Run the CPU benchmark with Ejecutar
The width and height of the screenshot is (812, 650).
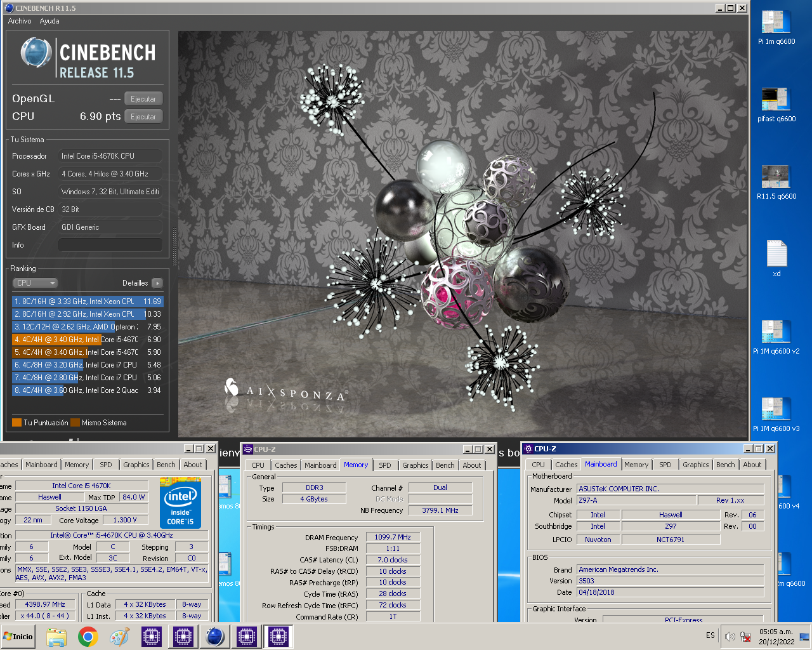click(143, 117)
